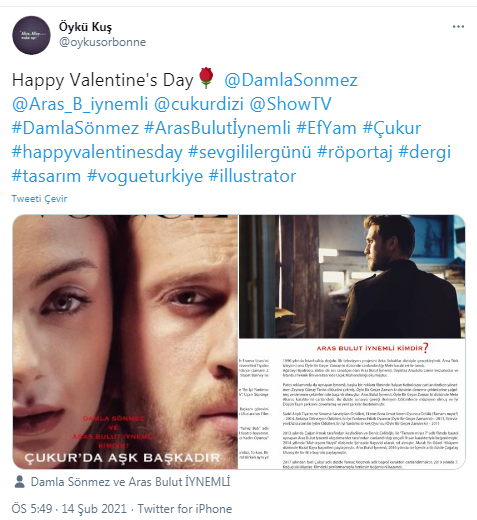Viewport: 477px width, 520px height.
Task: Click the #illustrator hashtag
Action: pyautogui.click(x=252, y=176)
